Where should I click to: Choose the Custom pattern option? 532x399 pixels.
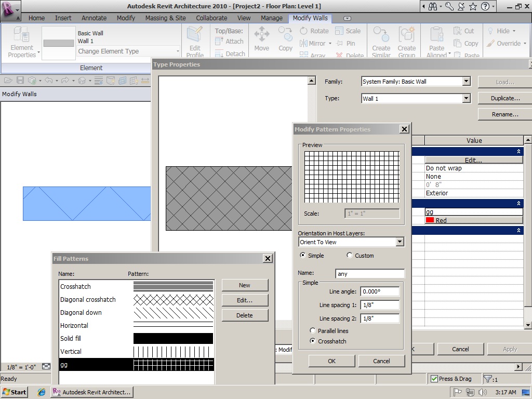(x=350, y=255)
